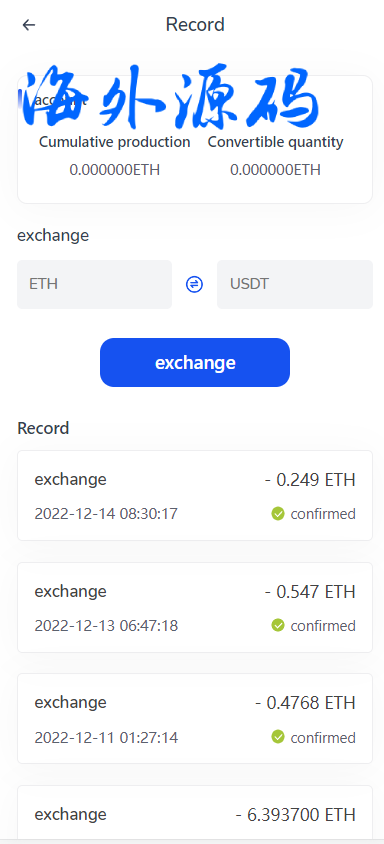This screenshot has width=384, height=844.
Task: Click the Convertible quantity value
Action: click(275, 170)
